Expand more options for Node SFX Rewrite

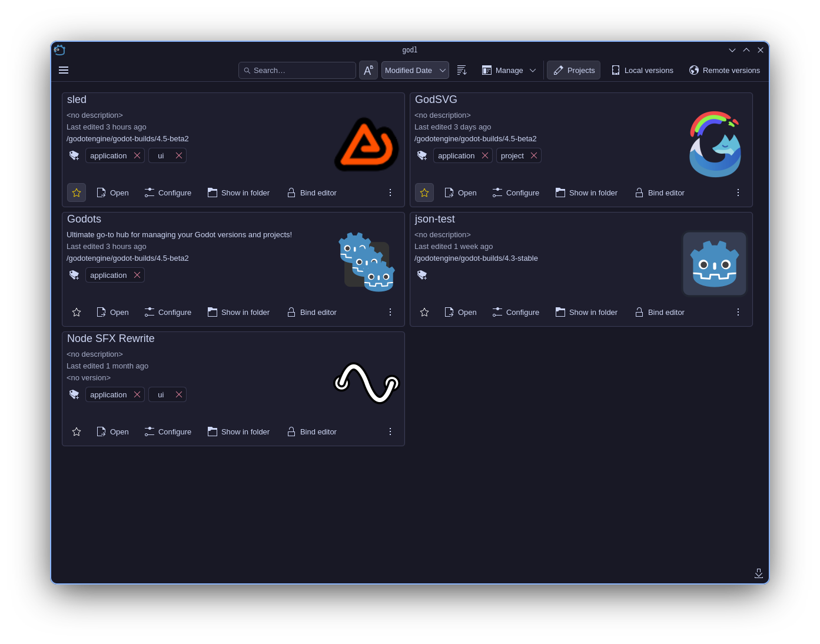pos(390,431)
